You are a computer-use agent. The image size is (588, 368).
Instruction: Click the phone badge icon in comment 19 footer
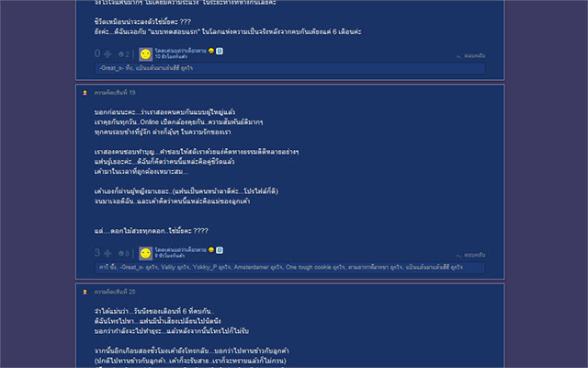pyautogui.click(x=220, y=249)
